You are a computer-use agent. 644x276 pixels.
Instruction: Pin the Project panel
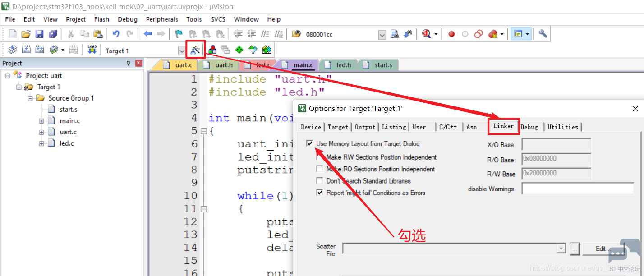tap(128, 63)
